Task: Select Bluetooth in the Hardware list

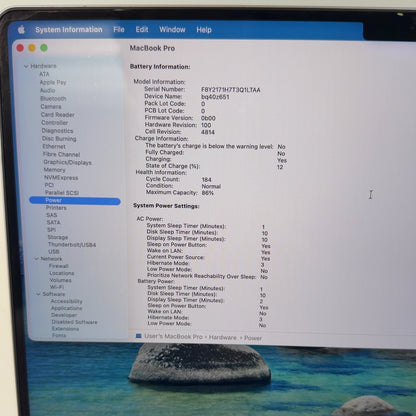Action: click(x=53, y=99)
